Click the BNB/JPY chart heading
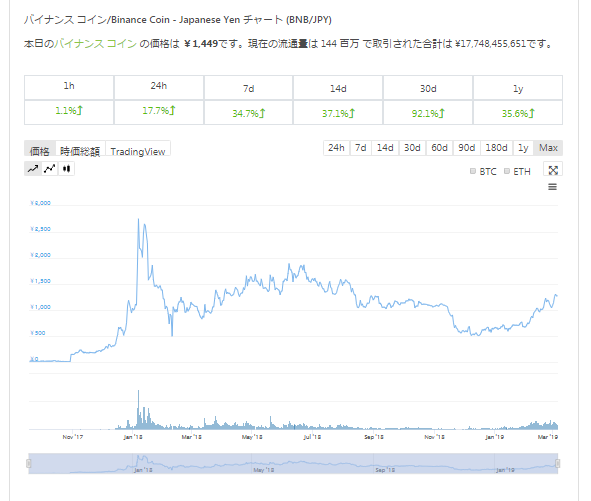Viewport: 591px width, 501px height. click(178, 20)
